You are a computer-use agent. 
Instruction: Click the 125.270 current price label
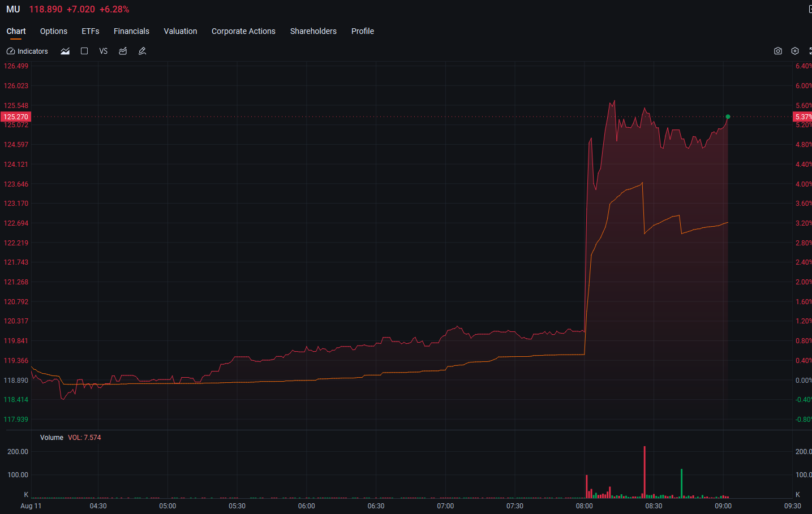pyautogui.click(x=16, y=117)
